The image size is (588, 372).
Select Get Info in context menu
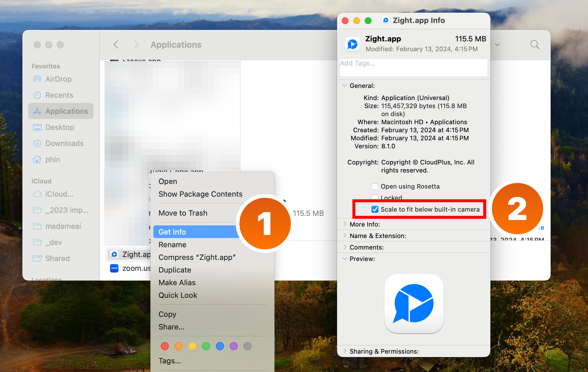(x=197, y=232)
